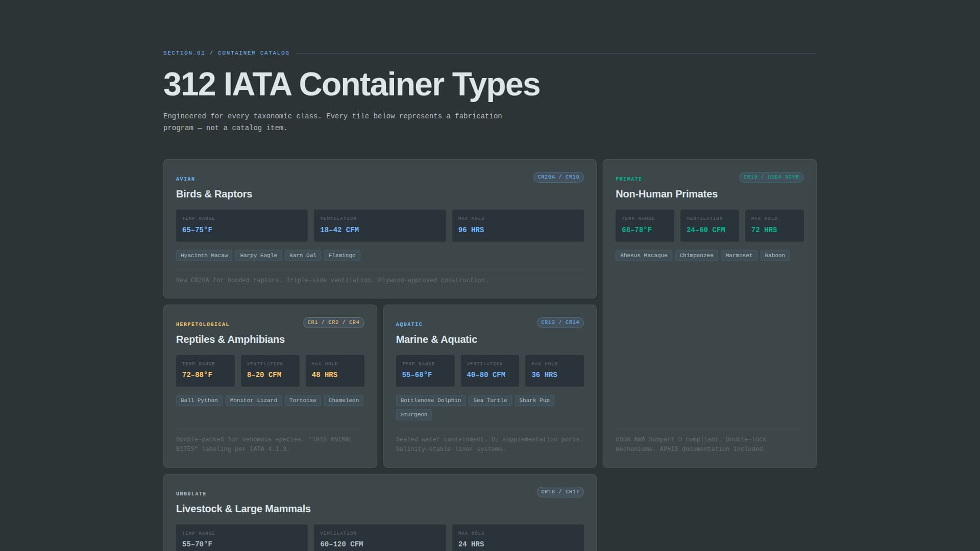
Task: Click the Non-Human Primates heading
Action: click(x=666, y=194)
